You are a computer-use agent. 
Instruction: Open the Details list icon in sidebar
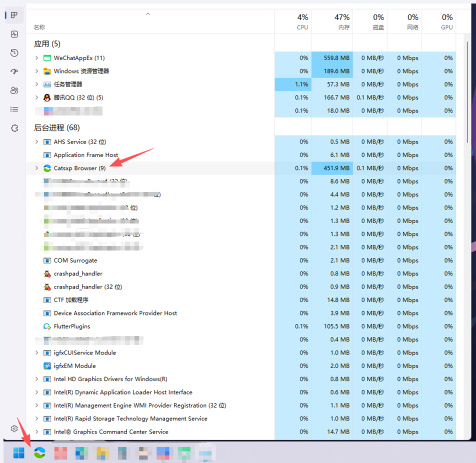tap(14, 109)
